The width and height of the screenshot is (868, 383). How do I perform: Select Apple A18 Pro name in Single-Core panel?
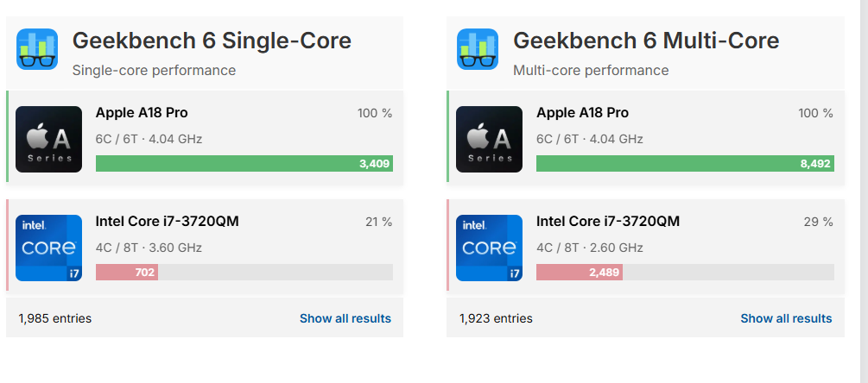pyautogui.click(x=142, y=113)
